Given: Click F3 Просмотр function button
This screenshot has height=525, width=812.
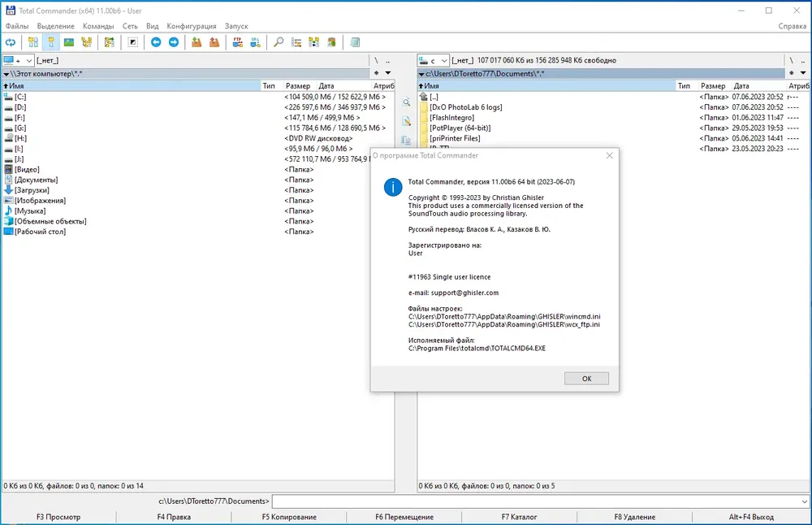Looking at the screenshot, I should pyautogui.click(x=58, y=517).
